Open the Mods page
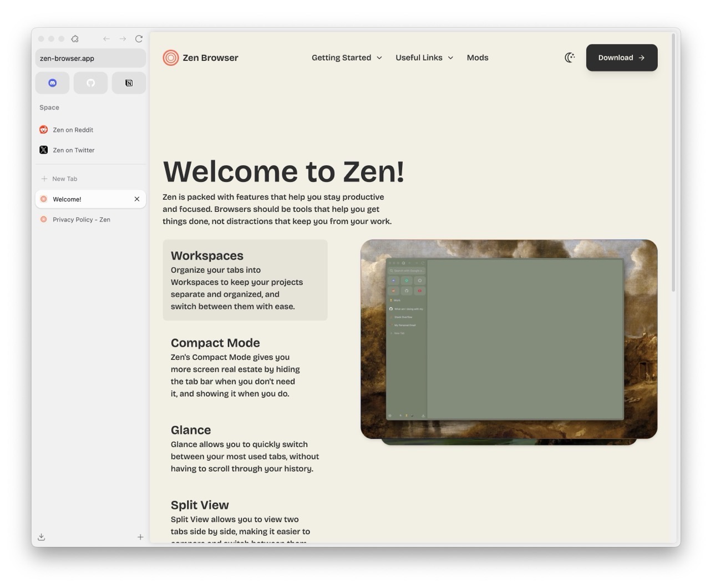This screenshot has height=588, width=710. click(478, 58)
